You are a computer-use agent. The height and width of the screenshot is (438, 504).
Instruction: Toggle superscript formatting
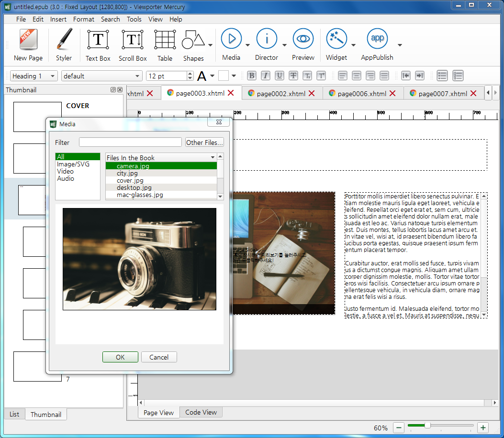(321, 76)
